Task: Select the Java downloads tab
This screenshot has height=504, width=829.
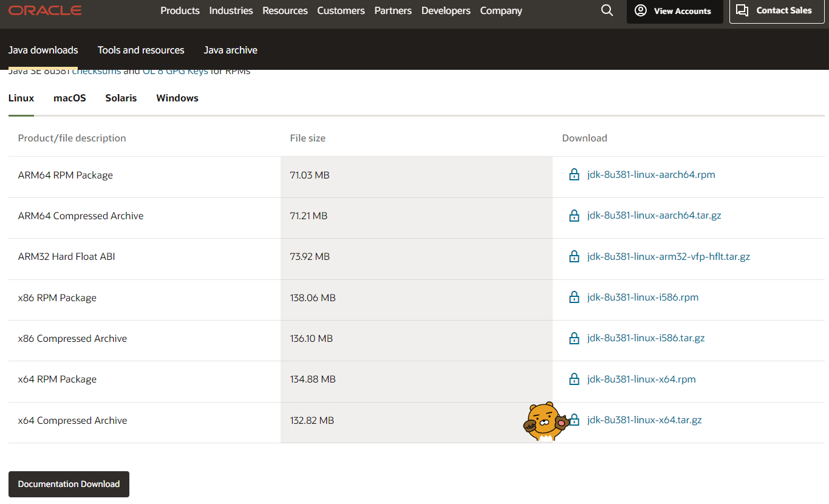Action: [x=43, y=50]
